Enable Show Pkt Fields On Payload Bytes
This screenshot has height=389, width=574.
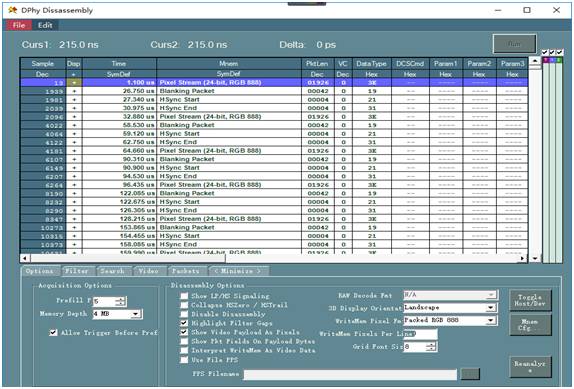point(184,341)
